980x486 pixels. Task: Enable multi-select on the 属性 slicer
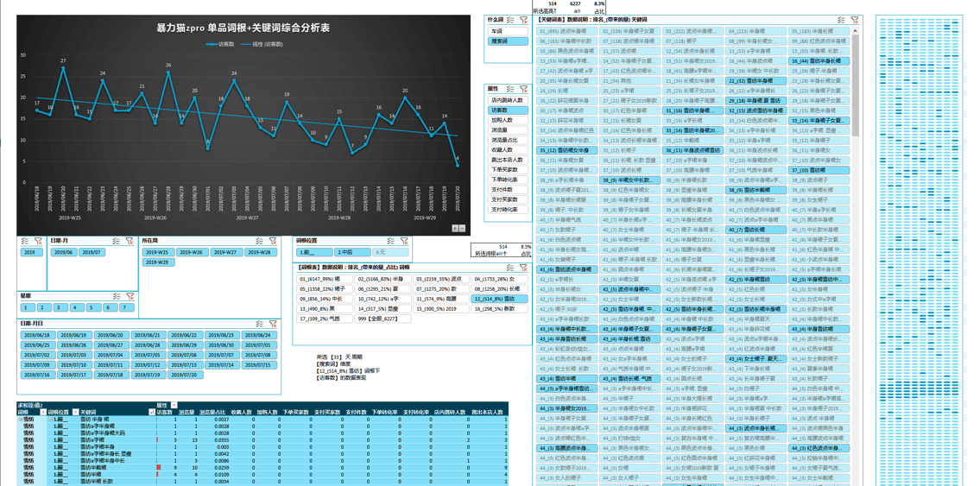[510, 89]
